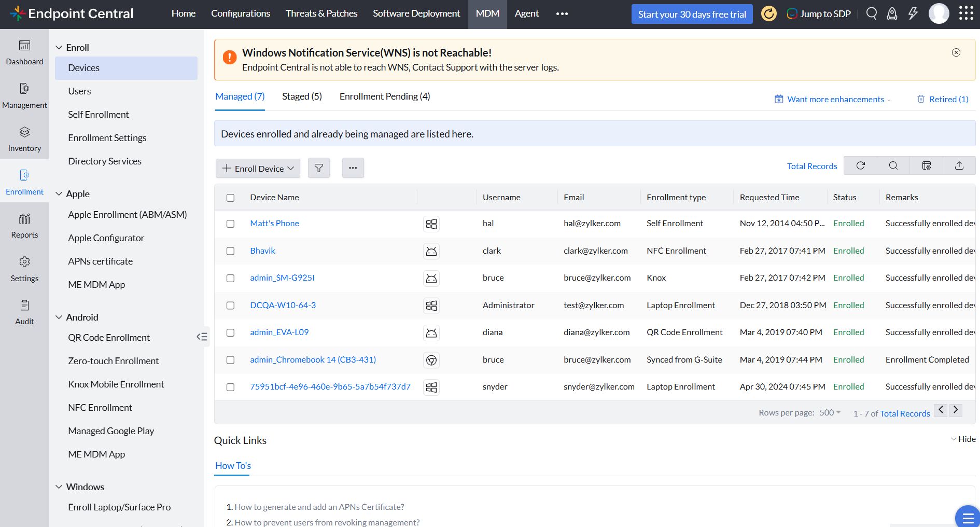980x527 pixels.
Task: Click the Chrome platform icon for admin_Chromebook 14
Action: pos(431,360)
